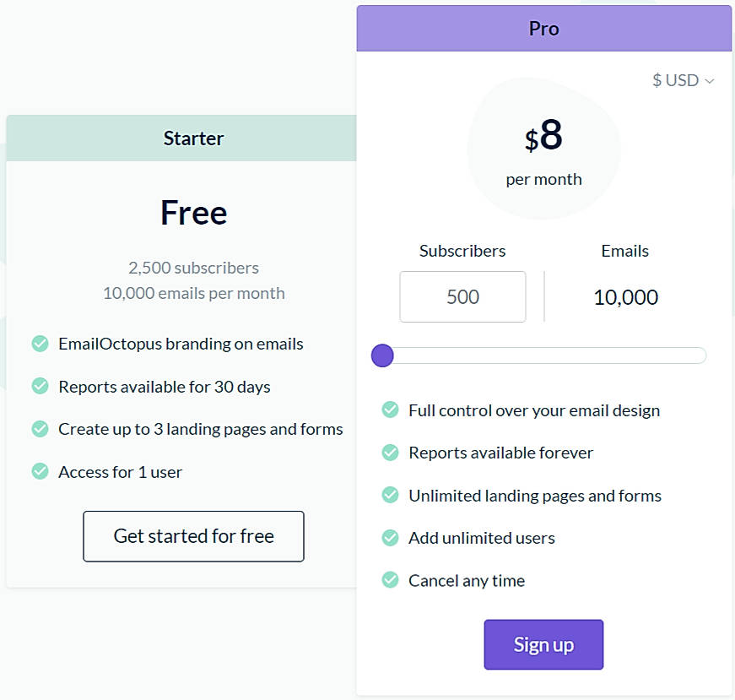This screenshot has height=700, width=735.
Task: Select the Pro plan header
Action: coord(543,28)
